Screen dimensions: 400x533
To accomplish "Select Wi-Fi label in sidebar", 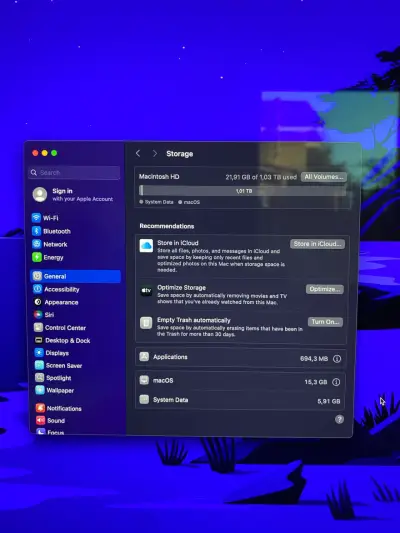I will coord(51,218).
